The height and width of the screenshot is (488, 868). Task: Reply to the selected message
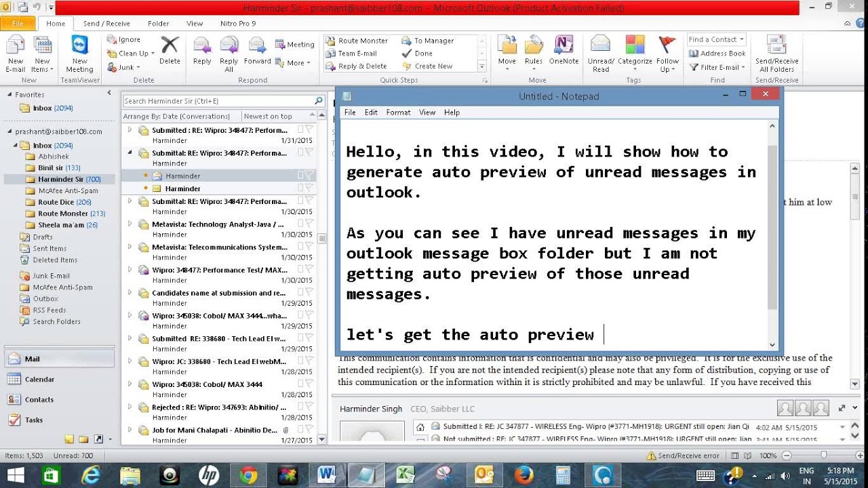pos(202,51)
